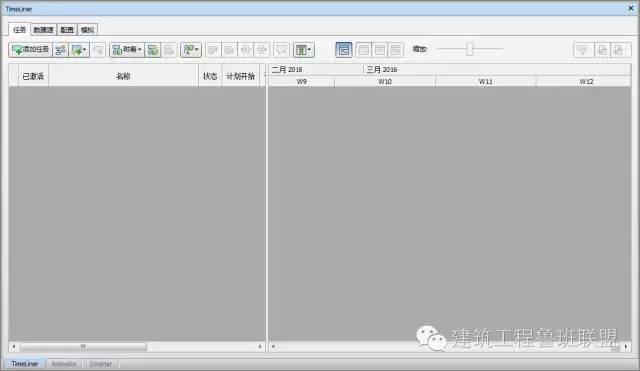Click the W11 week header
This screenshot has height=371, width=640.
(x=486, y=81)
